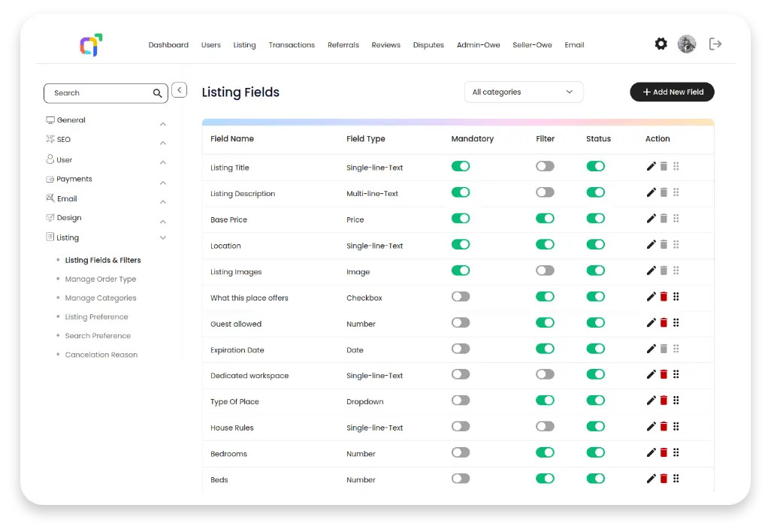The image size is (771, 532).
Task: Toggle Mandatory for Listing Title
Action: click(x=461, y=166)
